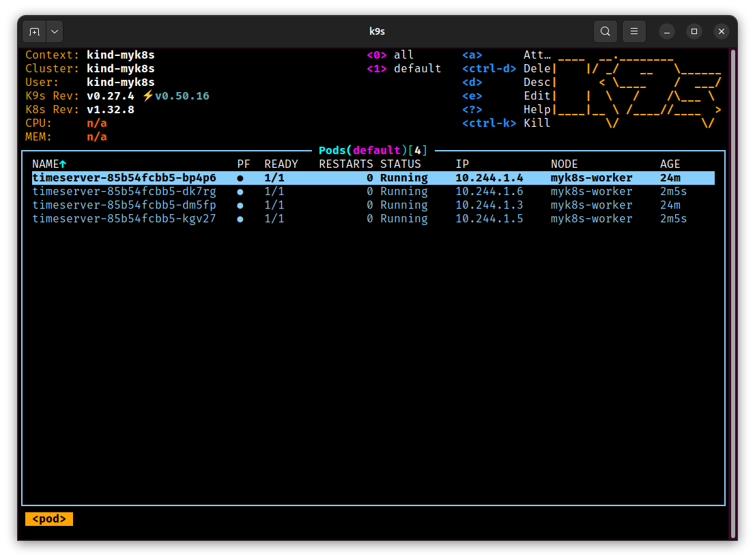Screen dimensions: 755x560
Task: Click the <a> Attach shortcut hint
Action: tap(506, 55)
